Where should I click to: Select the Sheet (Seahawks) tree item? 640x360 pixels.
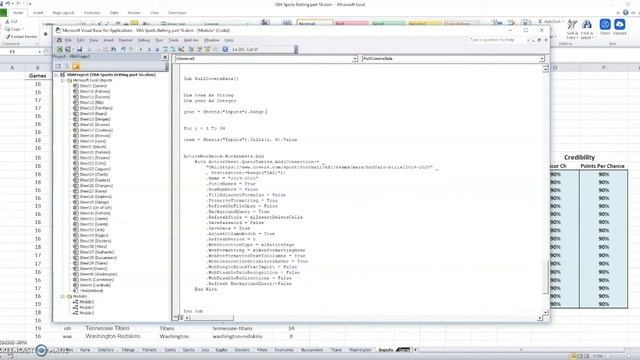pyautogui.click(x=97, y=252)
